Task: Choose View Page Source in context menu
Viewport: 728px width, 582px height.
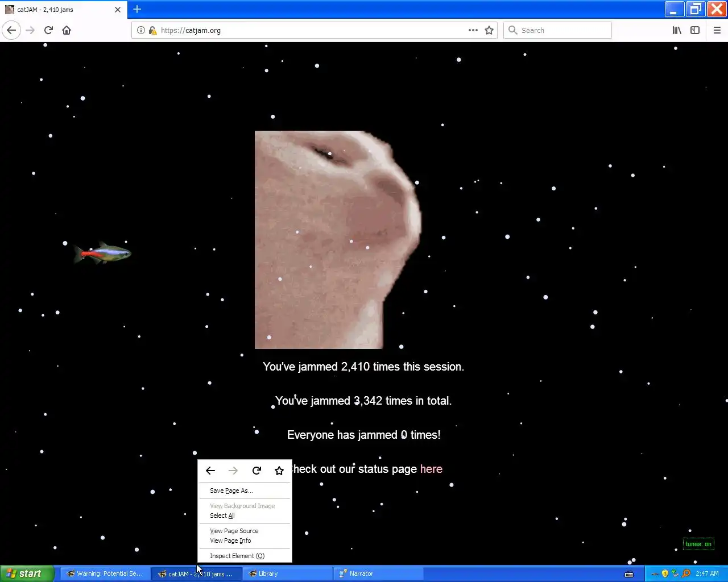Action: (x=245, y=531)
